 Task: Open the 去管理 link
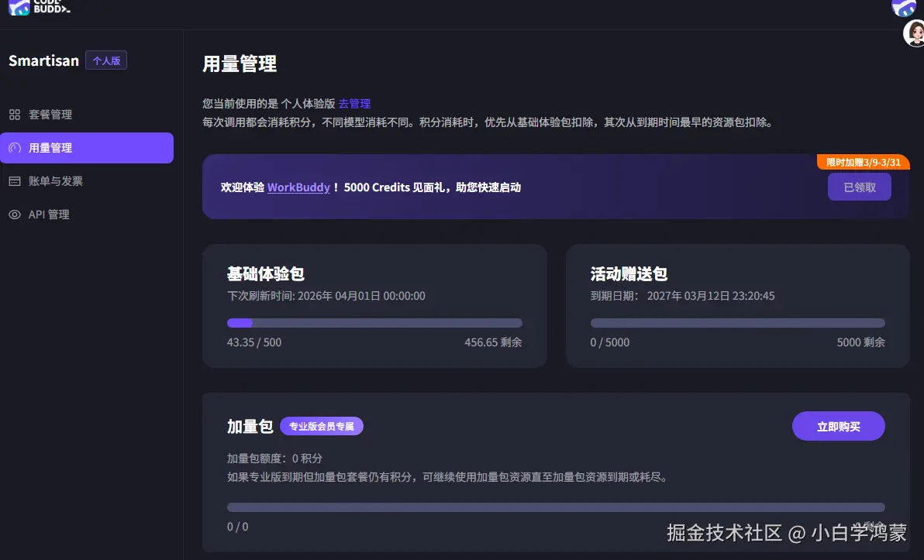pyautogui.click(x=355, y=103)
